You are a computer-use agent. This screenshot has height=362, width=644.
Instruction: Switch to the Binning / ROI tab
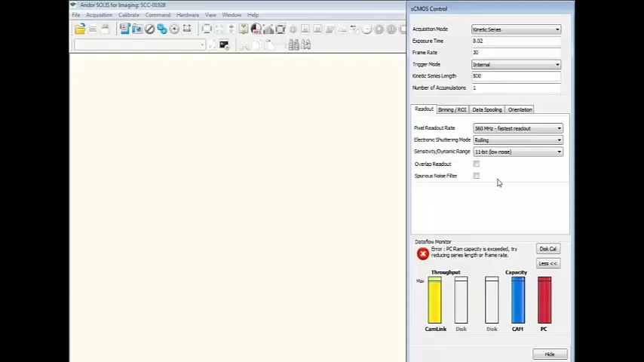coord(452,109)
